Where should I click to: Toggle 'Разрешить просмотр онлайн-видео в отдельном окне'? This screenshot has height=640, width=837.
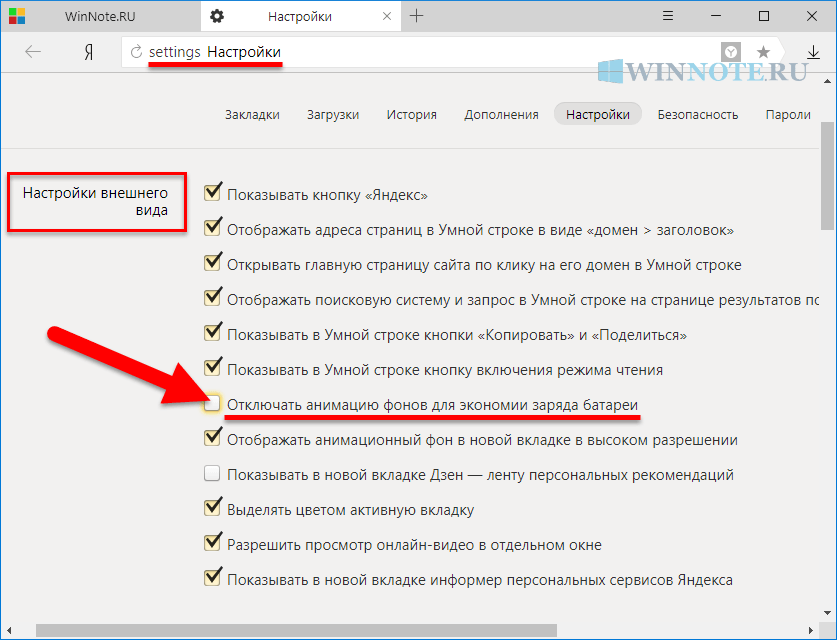coord(212,543)
